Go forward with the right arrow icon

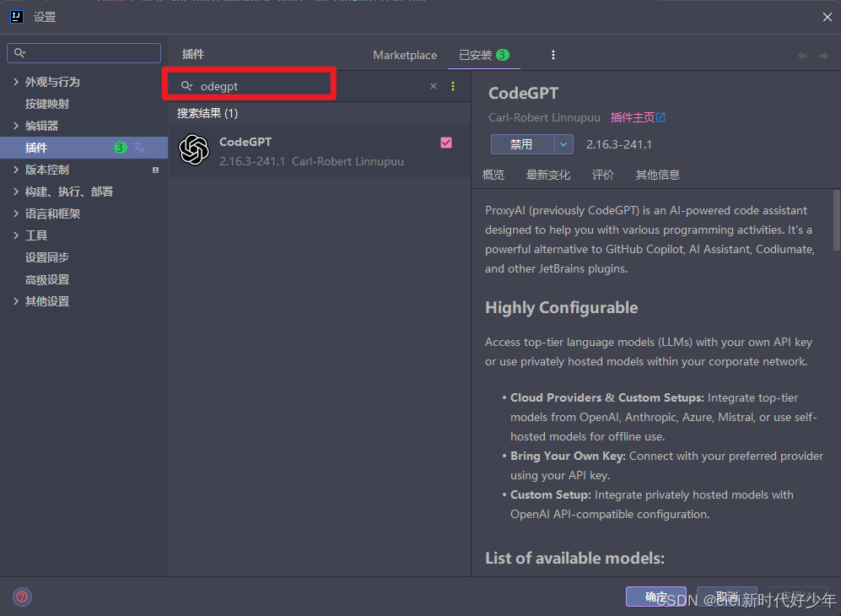[x=823, y=55]
